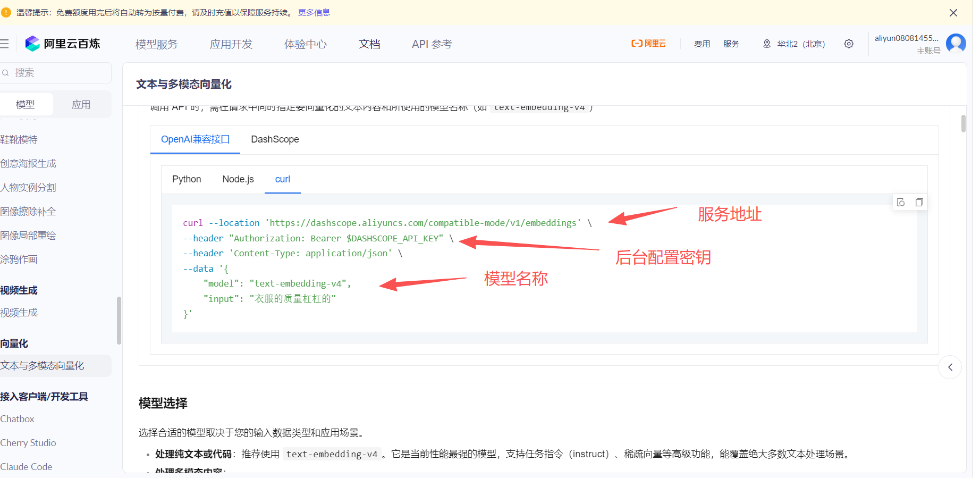Click the endpoint URL in the curl code
This screenshot has height=478, width=980.
point(423,223)
